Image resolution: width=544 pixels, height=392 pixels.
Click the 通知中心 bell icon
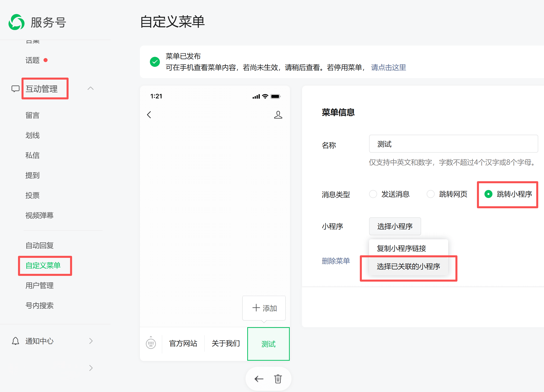(16, 341)
